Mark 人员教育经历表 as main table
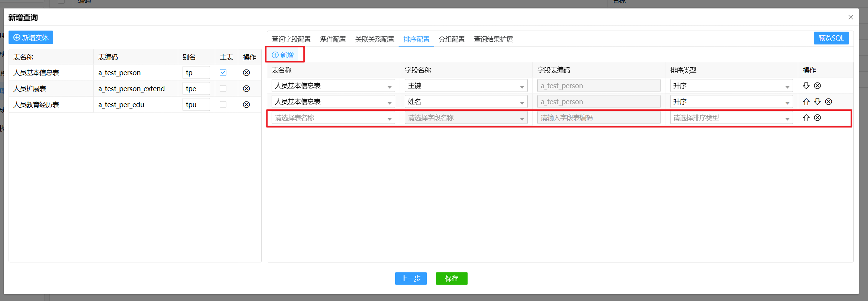Image resolution: width=868 pixels, height=301 pixels. [x=223, y=105]
